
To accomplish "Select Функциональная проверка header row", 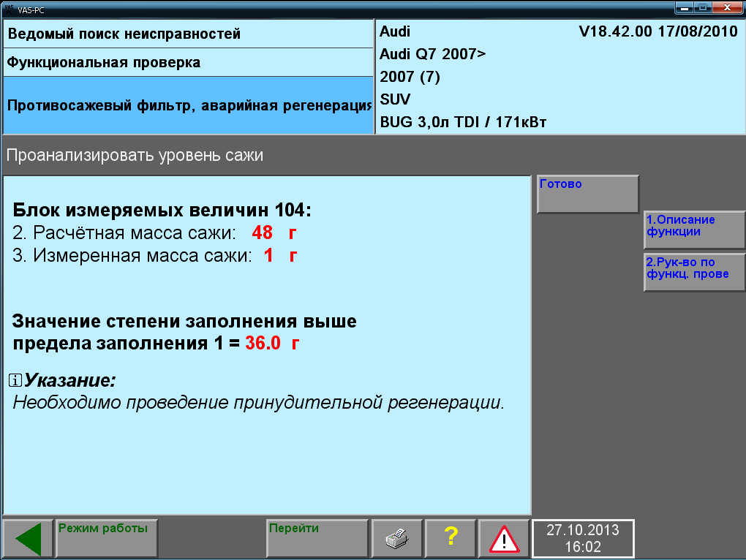I will click(x=188, y=62).
